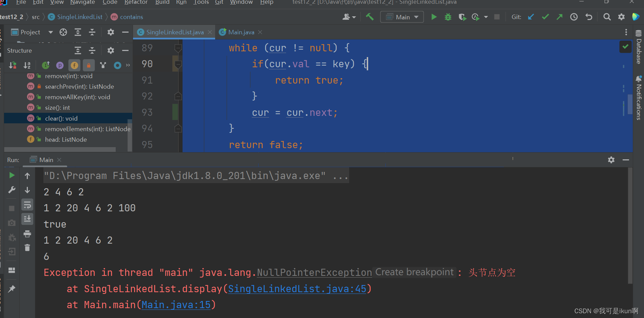Image resolution: width=644 pixels, height=318 pixels.
Task: Open editor tabs more options menu
Action: tap(626, 32)
